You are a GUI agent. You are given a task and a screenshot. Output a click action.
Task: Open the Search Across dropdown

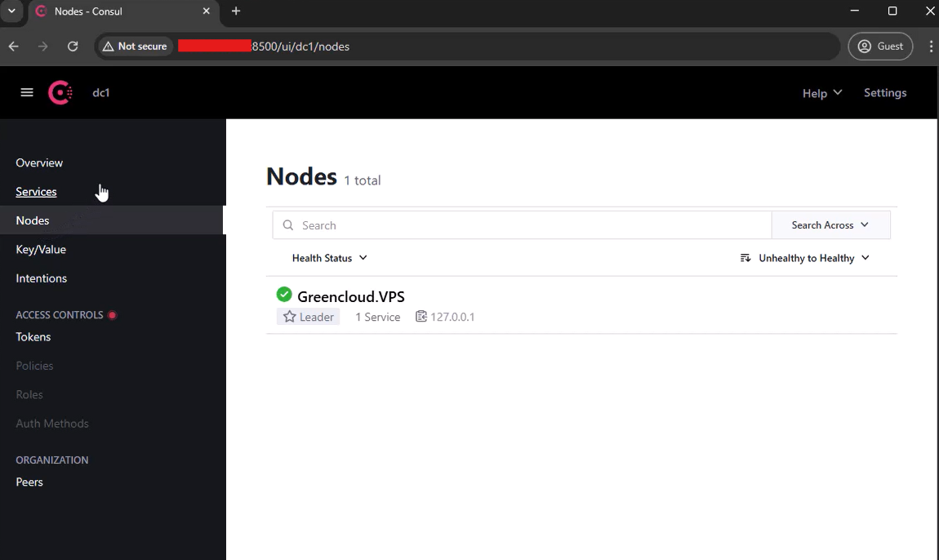click(830, 225)
